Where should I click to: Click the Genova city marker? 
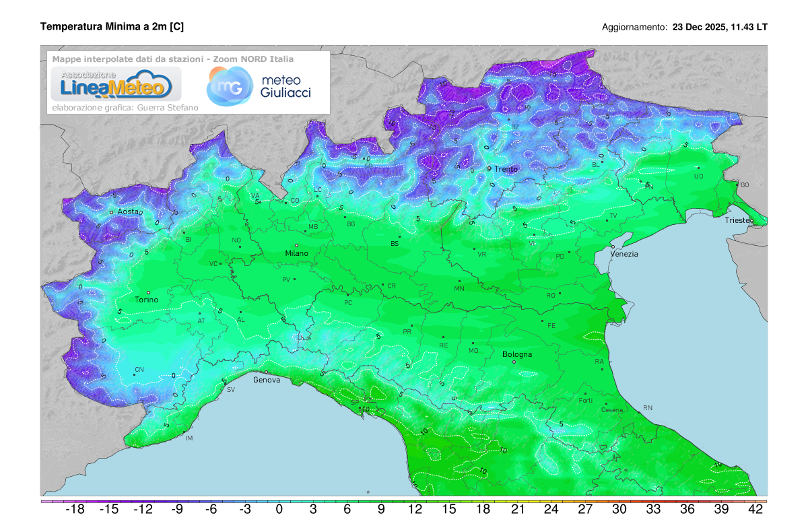point(266,372)
